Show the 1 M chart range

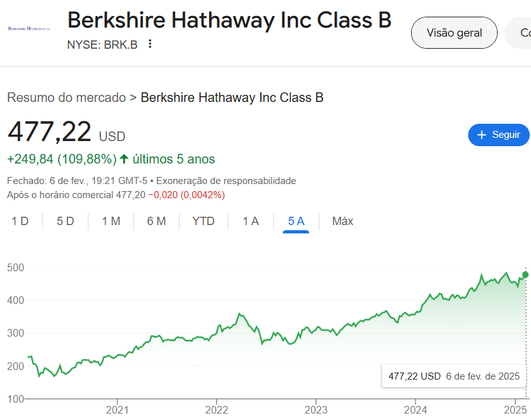pos(111,221)
